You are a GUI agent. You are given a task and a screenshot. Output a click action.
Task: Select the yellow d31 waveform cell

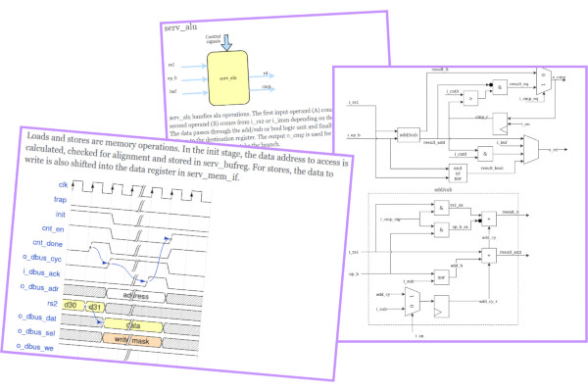coord(95,307)
